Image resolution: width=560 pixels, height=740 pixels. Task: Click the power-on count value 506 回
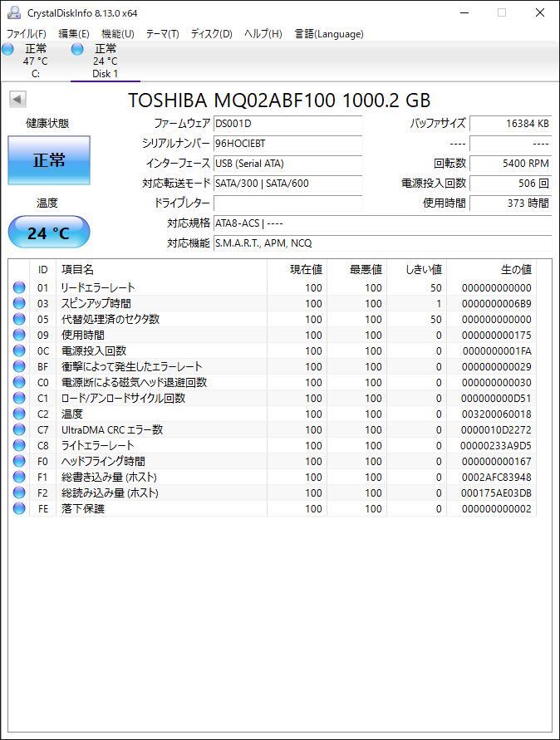coord(510,183)
